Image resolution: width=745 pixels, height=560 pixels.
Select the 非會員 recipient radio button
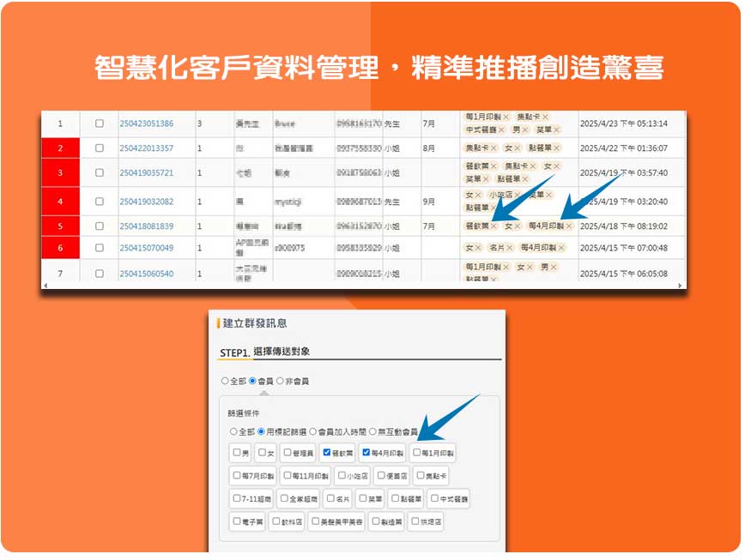pos(280,381)
